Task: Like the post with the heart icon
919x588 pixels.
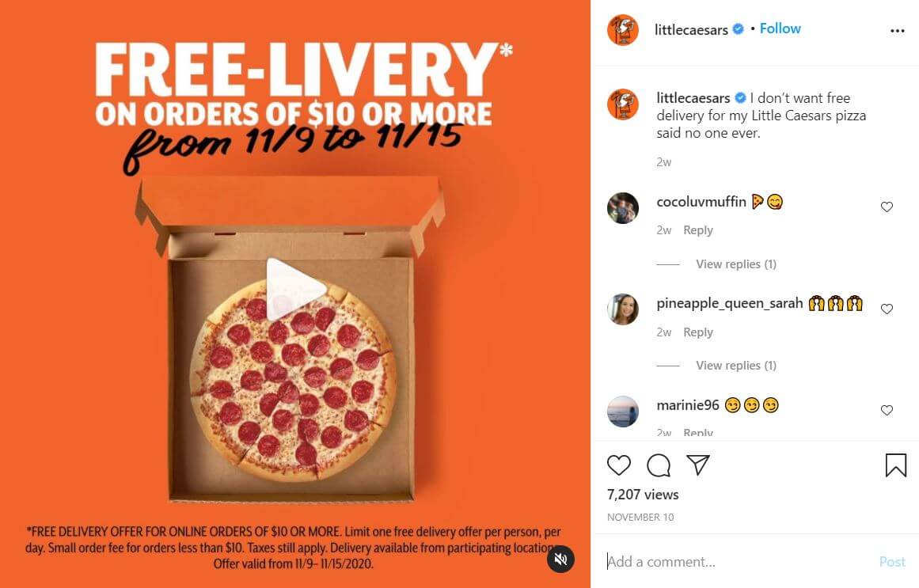Action: pyautogui.click(x=618, y=465)
